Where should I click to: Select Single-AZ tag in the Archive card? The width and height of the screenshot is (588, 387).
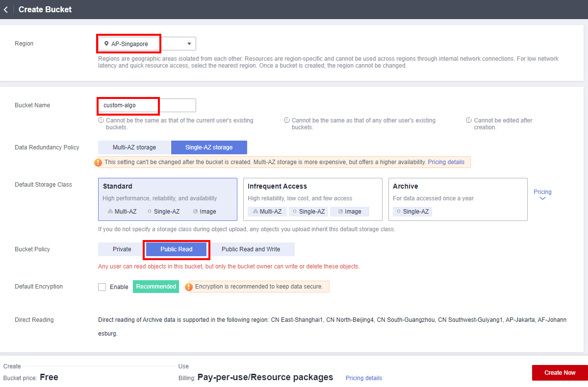click(x=412, y=212)
